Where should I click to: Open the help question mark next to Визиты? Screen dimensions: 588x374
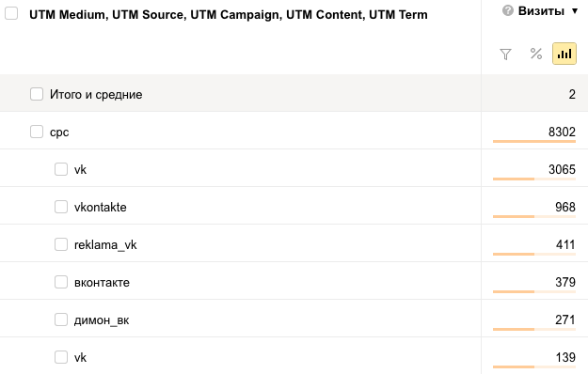pyautogui.click(x=508, y=11)
